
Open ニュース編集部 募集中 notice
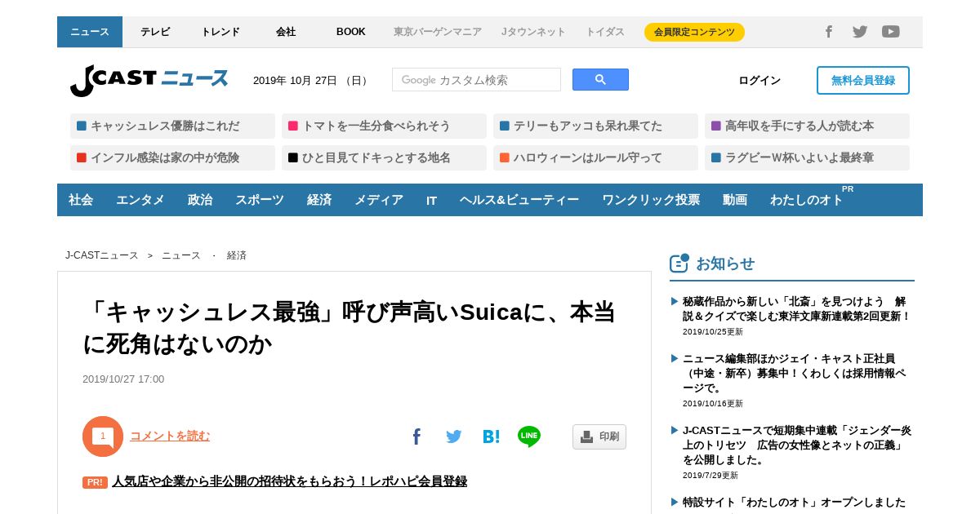(795, 373)
